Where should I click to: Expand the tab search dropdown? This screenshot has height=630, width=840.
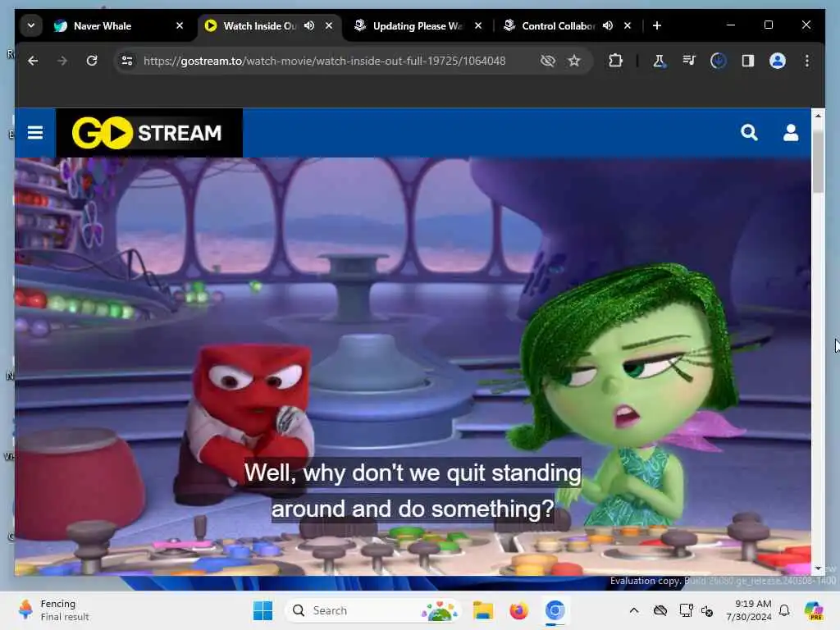(31, 25)
